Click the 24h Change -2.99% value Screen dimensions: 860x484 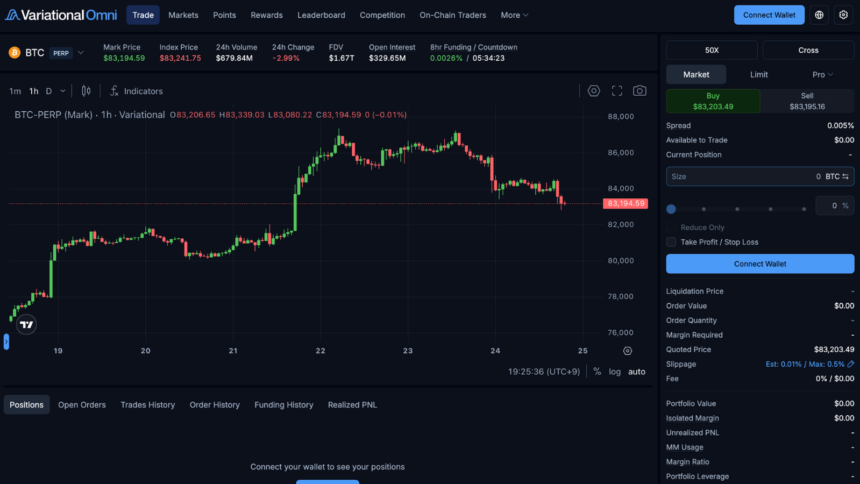(x=286, y=58)
